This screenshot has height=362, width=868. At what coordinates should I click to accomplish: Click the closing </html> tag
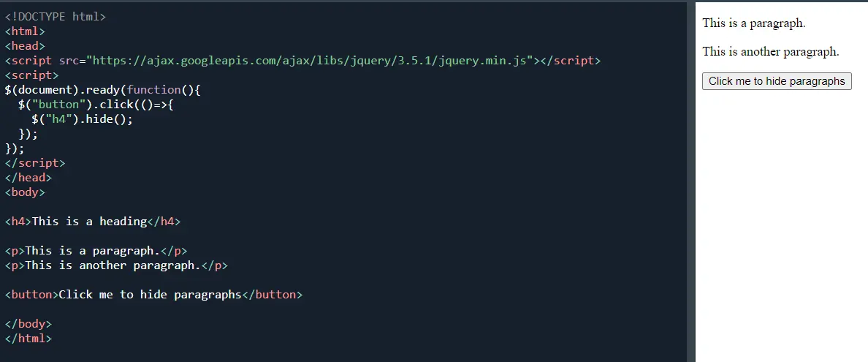[x=28, y=339]
